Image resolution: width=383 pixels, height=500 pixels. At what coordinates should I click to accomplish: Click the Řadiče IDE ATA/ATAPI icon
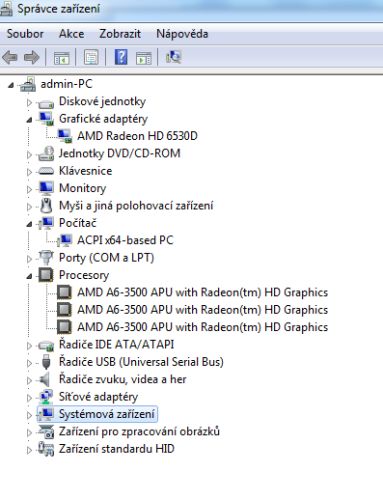[x=46, y=345]
